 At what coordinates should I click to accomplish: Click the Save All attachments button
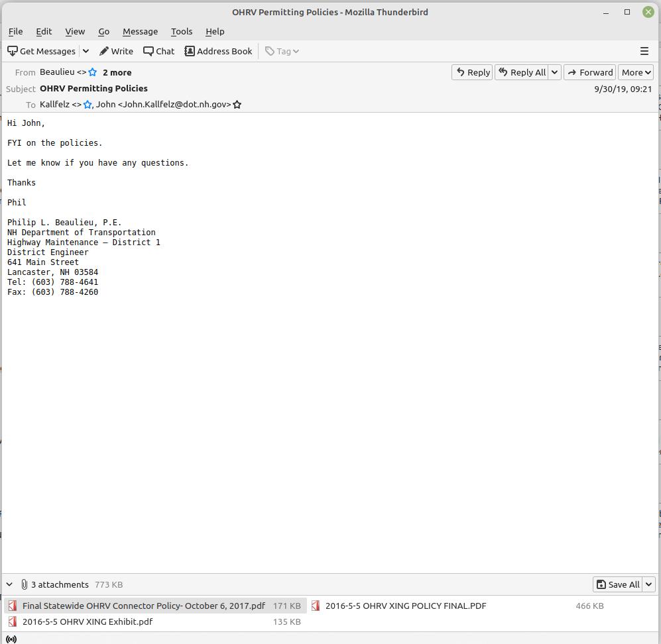click(x=617, y=584)
